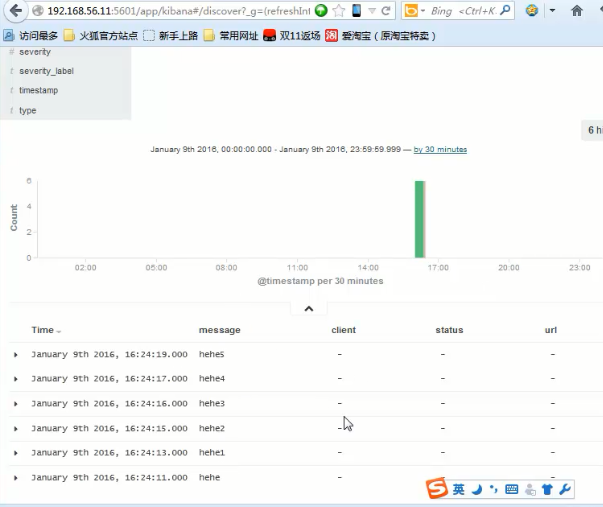Viewport: 603px width, 507px height.
Task: Click the "by 30 minutes" interval link
Action: click(440, 149)
